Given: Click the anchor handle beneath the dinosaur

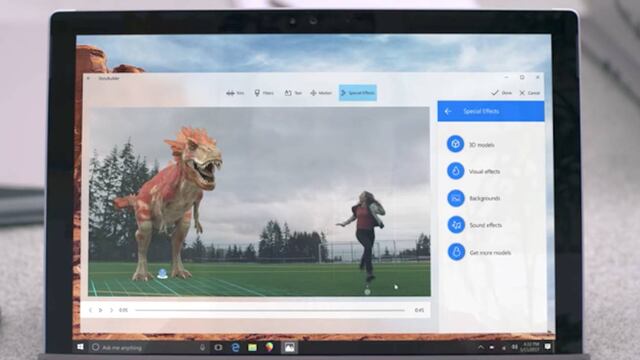Looking at the screenshot, I should tap(162, 274).
